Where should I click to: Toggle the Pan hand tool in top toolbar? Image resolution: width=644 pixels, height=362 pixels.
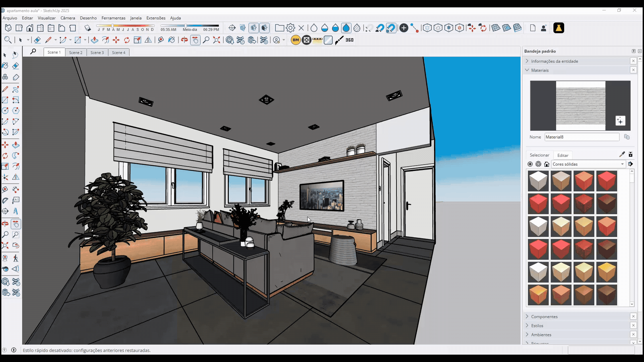[x=195, y=40]
